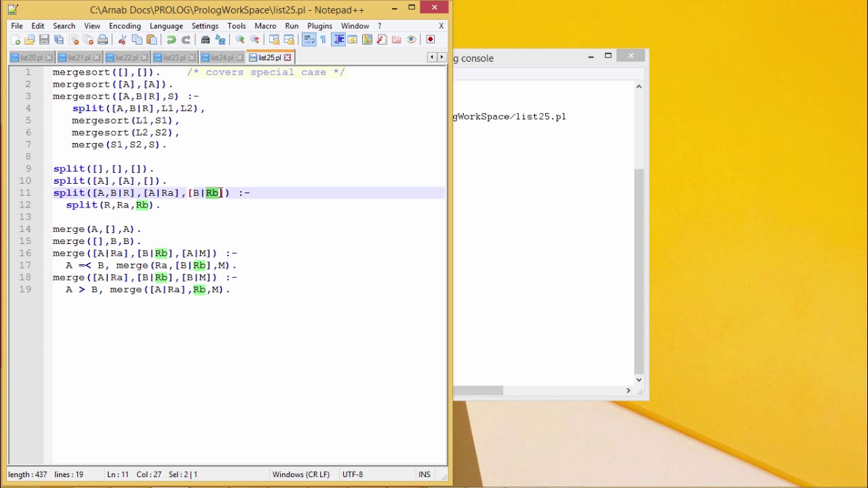The image size is (868, 488).
Task: Open the Language menu
Action: click(x=166, y=26)
